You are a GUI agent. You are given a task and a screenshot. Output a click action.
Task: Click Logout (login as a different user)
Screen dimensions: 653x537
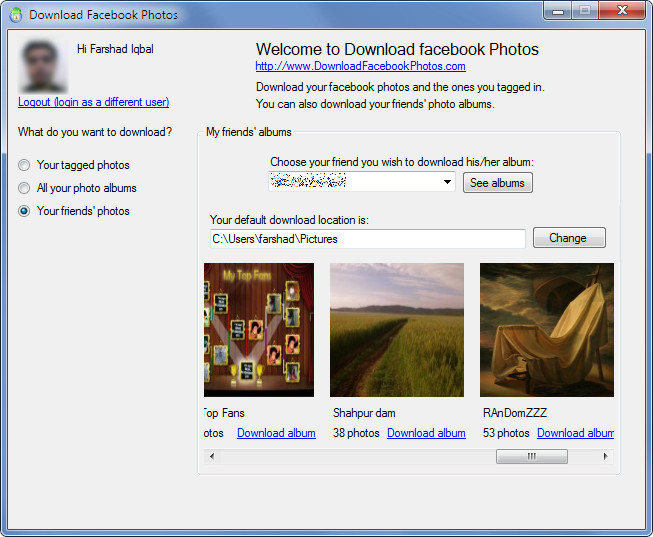pos(93,102)
